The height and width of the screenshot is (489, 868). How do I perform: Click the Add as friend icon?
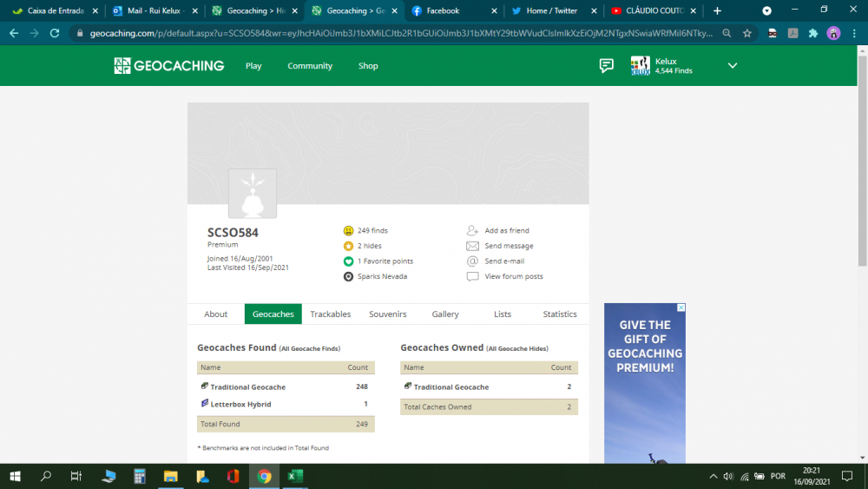click(472, 230)
